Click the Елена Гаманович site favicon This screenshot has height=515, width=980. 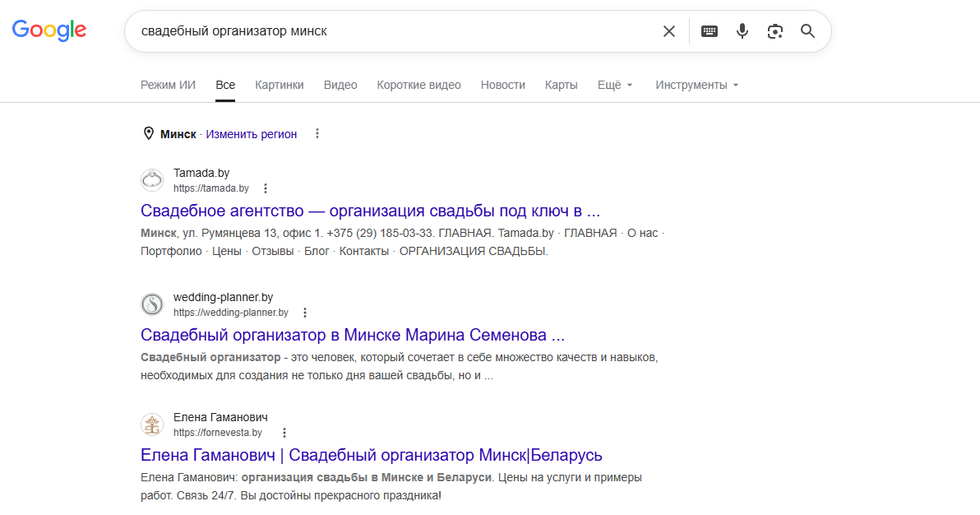click(x=152, y=425)
